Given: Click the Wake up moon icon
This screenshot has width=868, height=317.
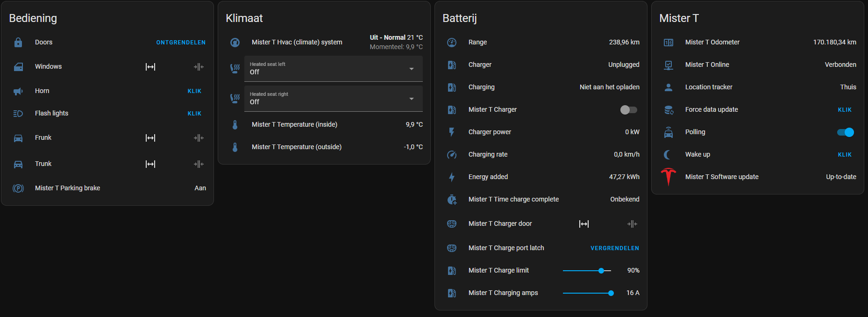Looking at the screenshot, I should coord(669,155).
